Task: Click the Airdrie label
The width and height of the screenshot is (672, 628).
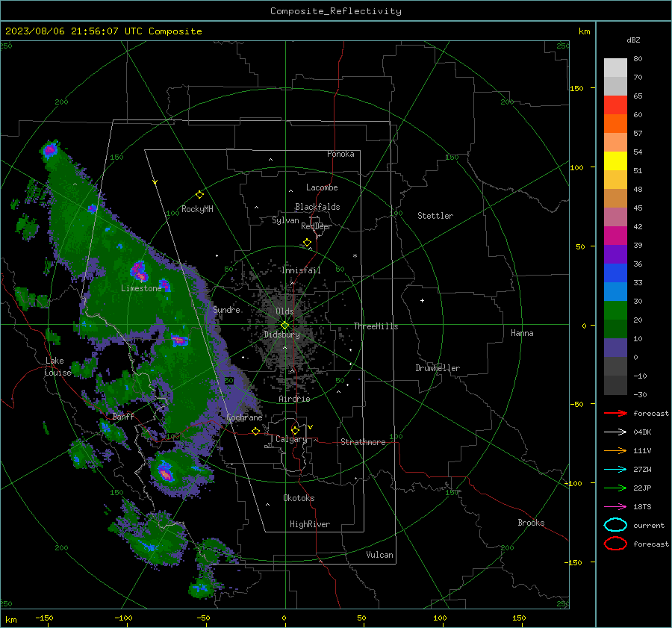Action: (x=294, y=399)
